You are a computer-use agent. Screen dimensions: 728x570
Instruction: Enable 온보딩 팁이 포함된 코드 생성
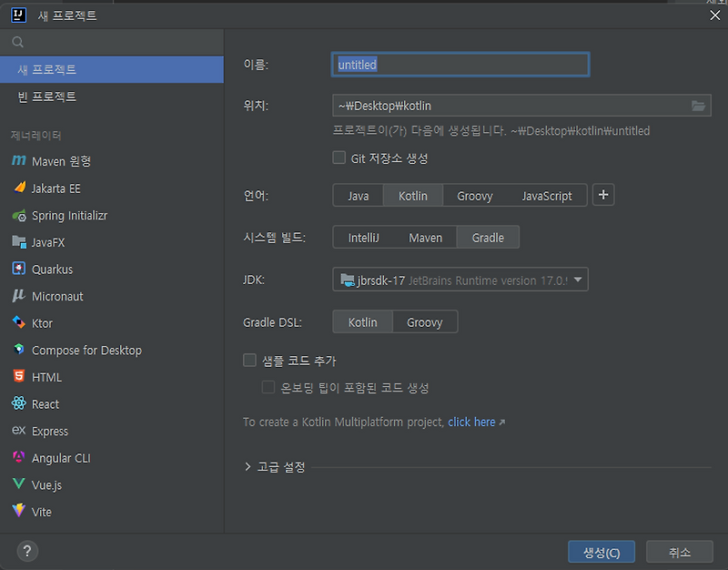pyautogui.click(x=268, y=388)
